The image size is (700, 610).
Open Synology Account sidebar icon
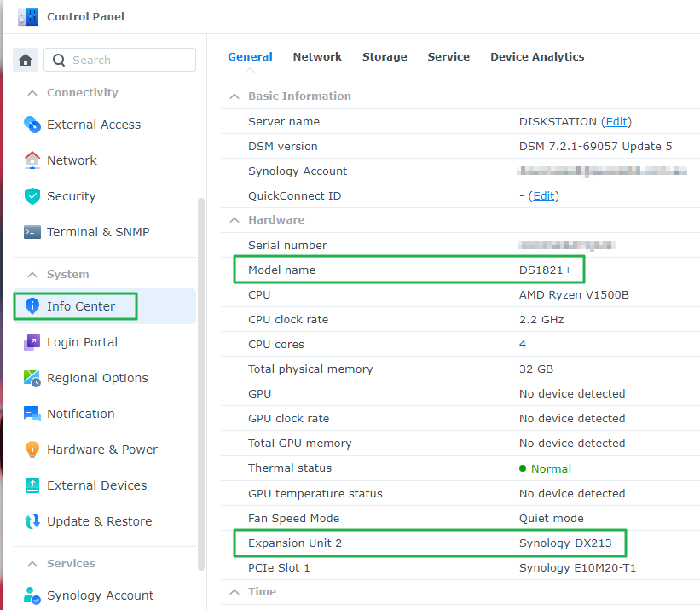32,595
